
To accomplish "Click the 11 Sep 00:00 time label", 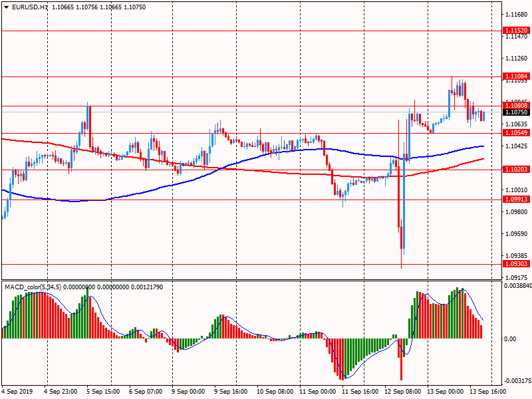I will pyautogui.click(x=318, y=392).
